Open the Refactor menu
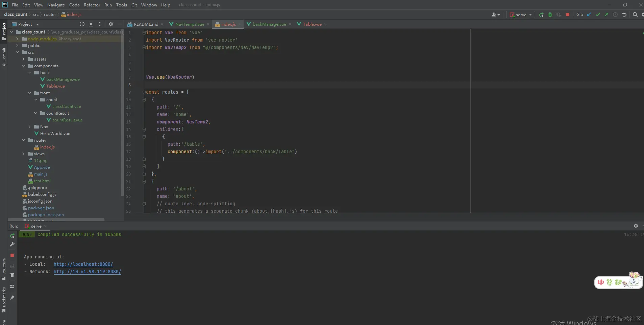This screenshot has height=325, width=644. pyautogui.click(x=92, y=5)
